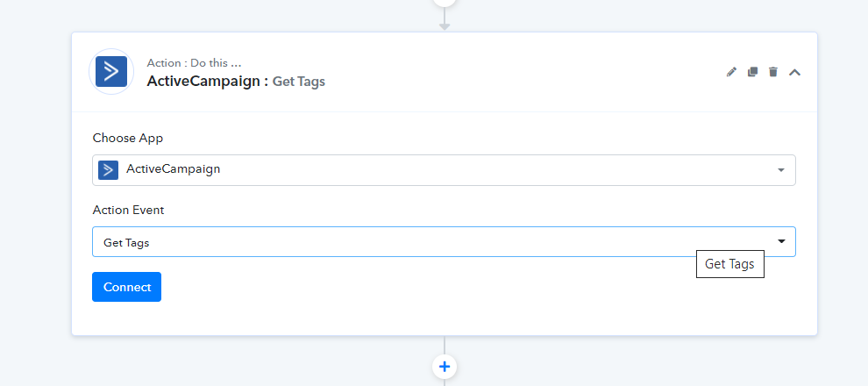Delete the action using the trash icon

tap(773, 72)
